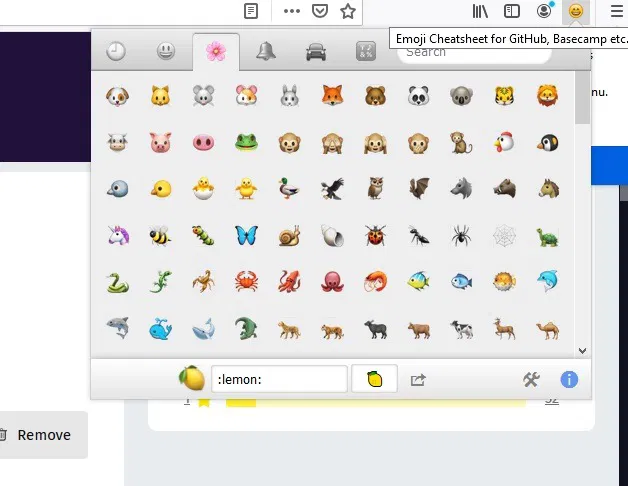This screenshot has width=628, height=486.
Task: Select the owl emoji
Action: [375, 188]
